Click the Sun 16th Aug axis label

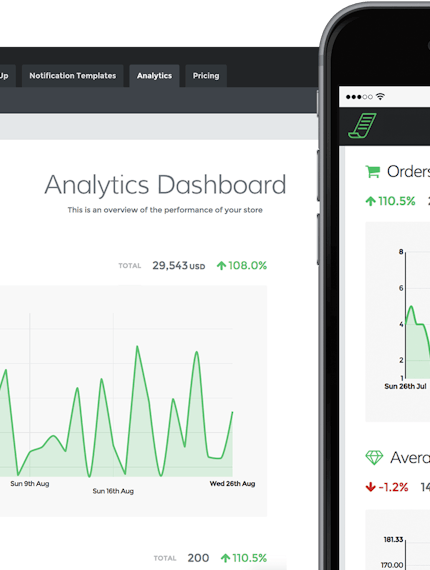(113, 491)
